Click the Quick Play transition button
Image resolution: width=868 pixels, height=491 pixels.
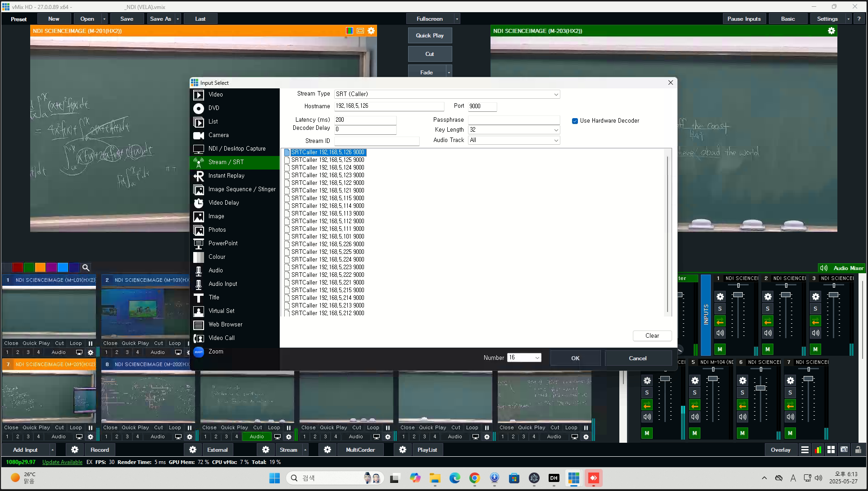pyautogui.click(x=430, y=36)
